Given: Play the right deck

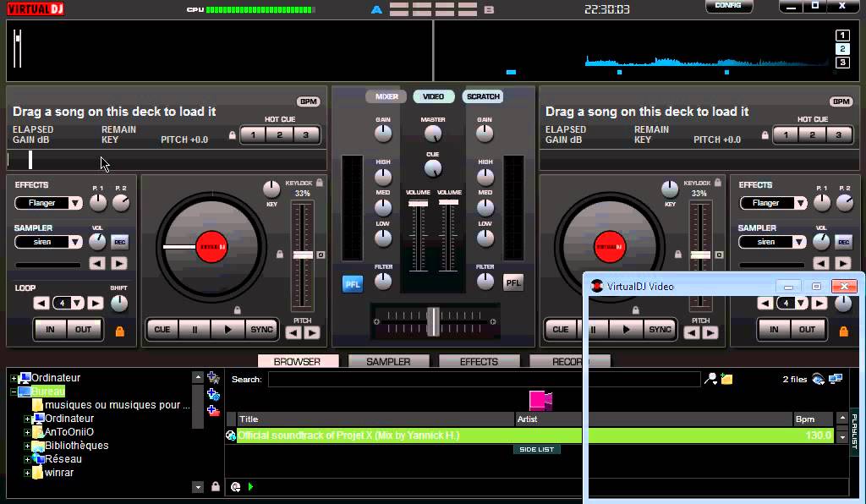Looking at the screenshot, I should point(626,330).
